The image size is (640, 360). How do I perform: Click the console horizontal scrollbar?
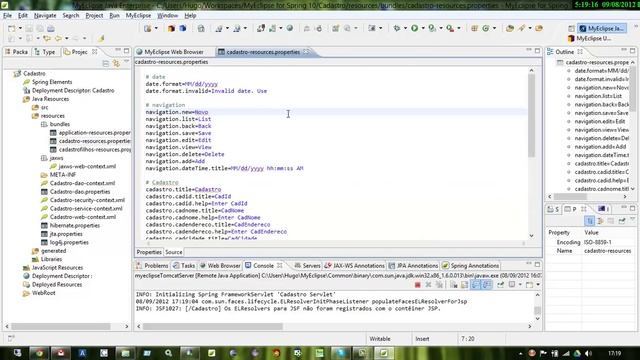213,327
